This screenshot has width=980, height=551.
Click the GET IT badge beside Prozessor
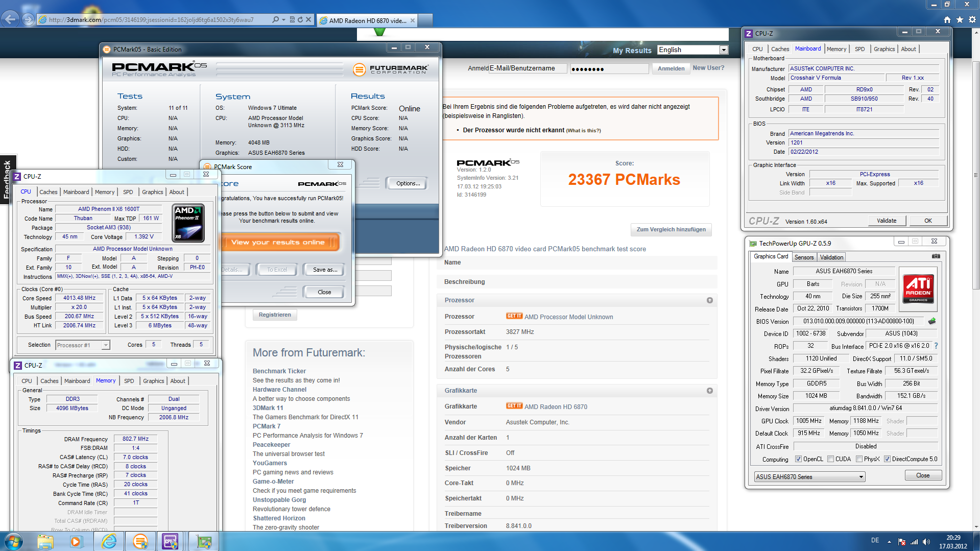514,316
